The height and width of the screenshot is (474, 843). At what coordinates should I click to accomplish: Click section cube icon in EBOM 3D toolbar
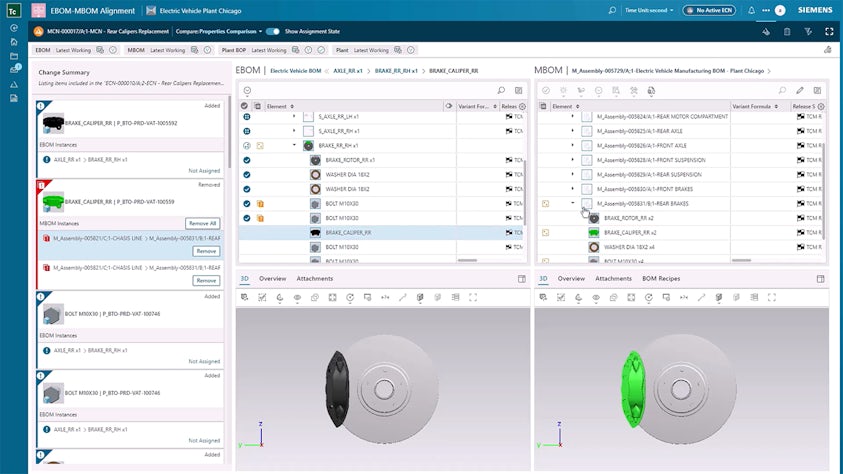tap(420, 297)
